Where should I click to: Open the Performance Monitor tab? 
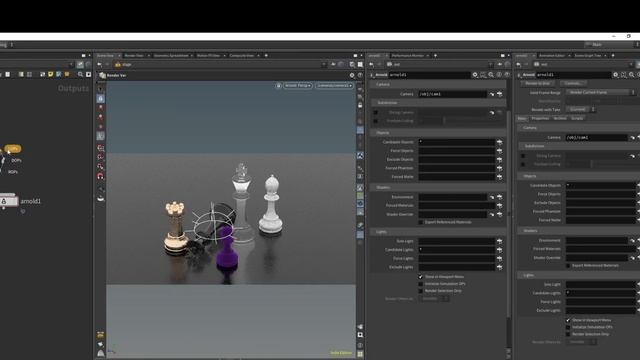point(407,56)
